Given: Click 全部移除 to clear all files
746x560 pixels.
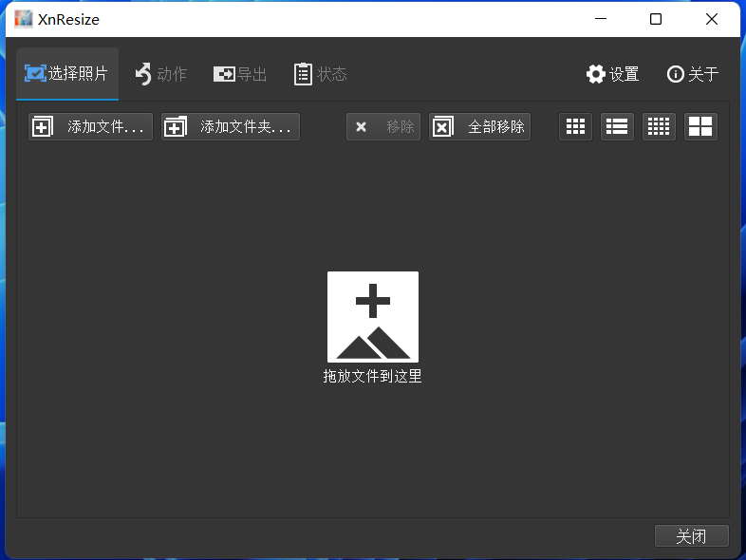Looking at the screenshot, I should pyautogui.click(x=479, y=127).
